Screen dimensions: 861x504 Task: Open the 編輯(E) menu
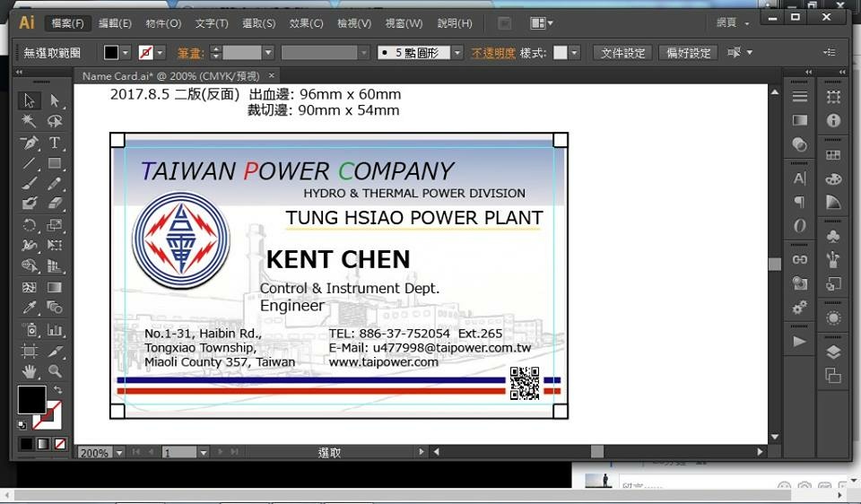[115, 23]
